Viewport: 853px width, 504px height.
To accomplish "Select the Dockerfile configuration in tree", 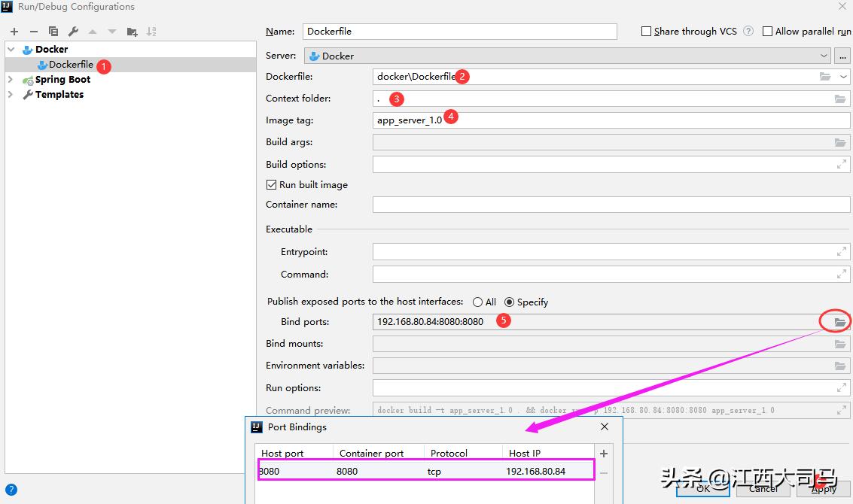I will (x=71, y=65).
